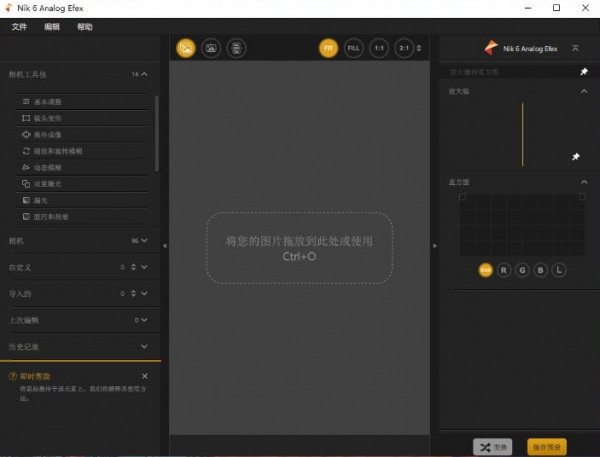Viewport: 600px width, 457px height.
Task: Maximize the Nik 6 Analog Efex window
Action: 556,8
